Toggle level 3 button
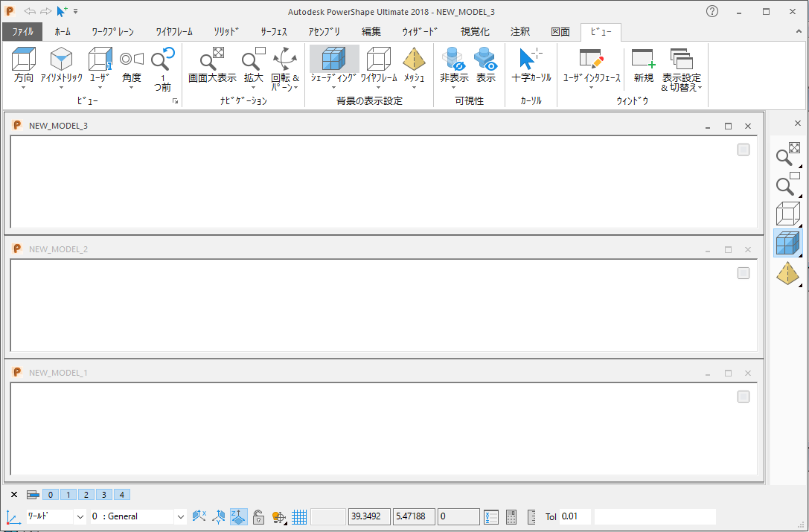The height and width of the screenshot is (532, 809). point(103,495)
